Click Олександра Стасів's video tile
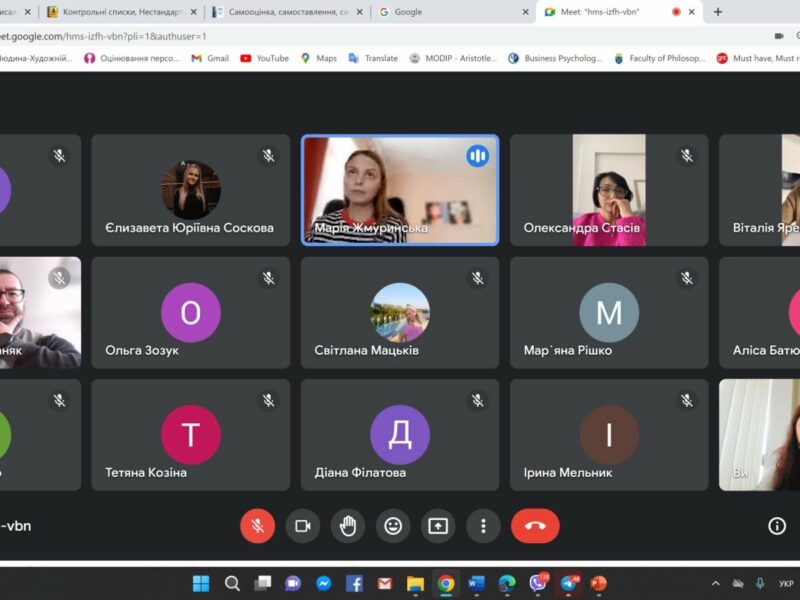The width and height of the screenshot is (800, 600). (608, 190)
